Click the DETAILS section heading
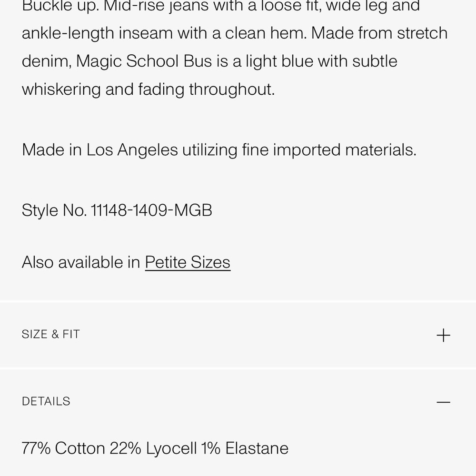The image size is (476, 476). pyautogui.click(x=46, y=401)
